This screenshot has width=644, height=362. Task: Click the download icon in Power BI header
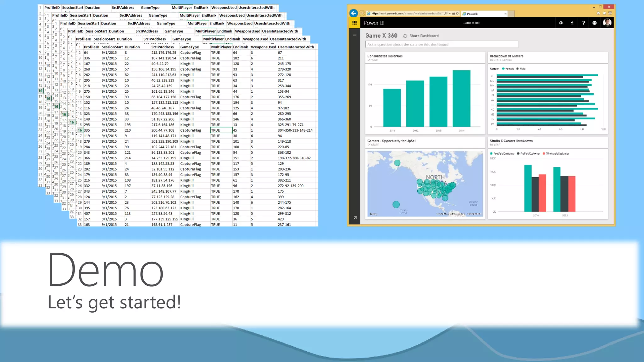572,23
